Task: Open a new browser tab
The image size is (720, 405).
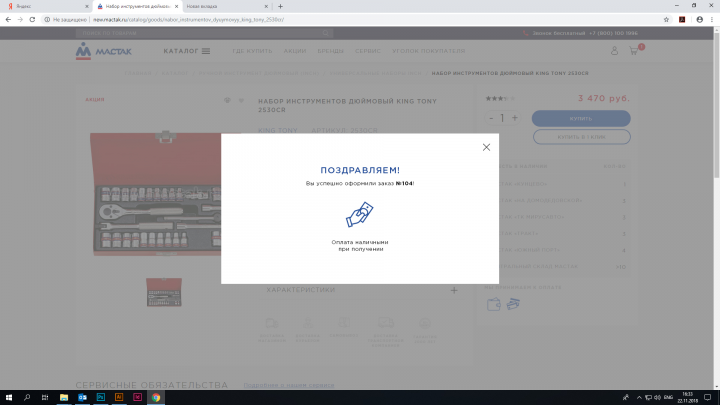Action: coord(280,6)
